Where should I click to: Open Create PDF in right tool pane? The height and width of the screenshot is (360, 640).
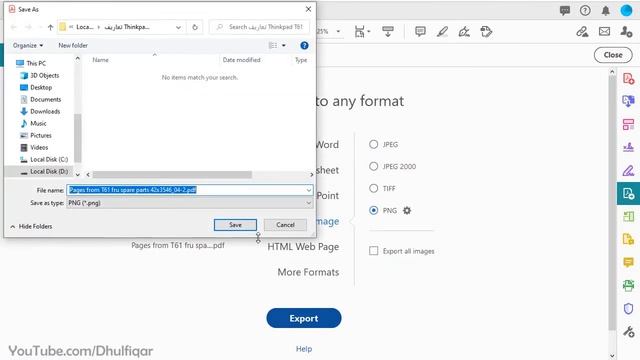click(x=629, y=78)
